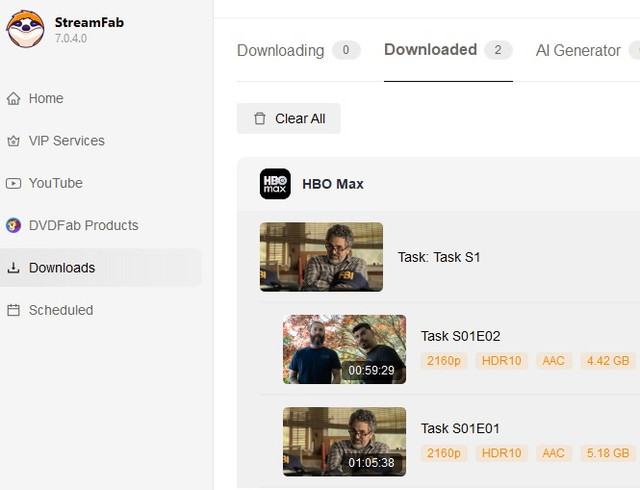Click the 'HBO Max' group heading
This screenshot has height=490, width=640.
point(333,184)
